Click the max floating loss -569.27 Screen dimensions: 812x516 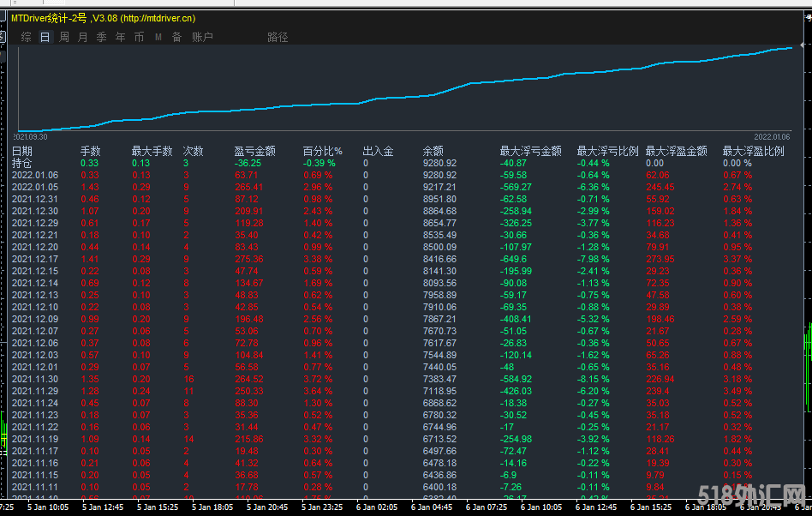pos(516,187)
